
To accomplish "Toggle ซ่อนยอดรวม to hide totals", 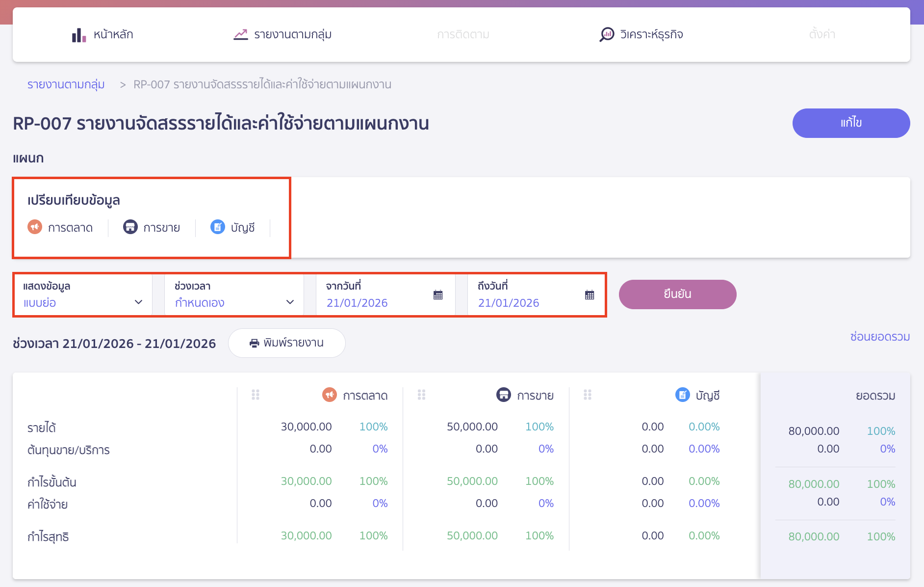I will (879, 337).
